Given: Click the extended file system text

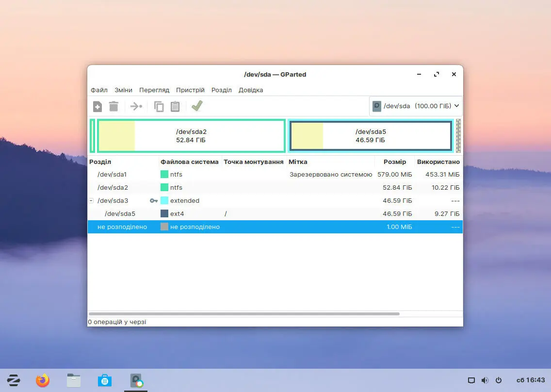Looking at the screenshot, I should 185,200.
